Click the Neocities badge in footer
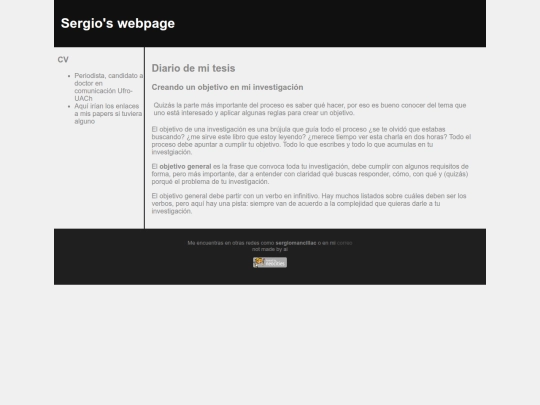 click(270, 262)
